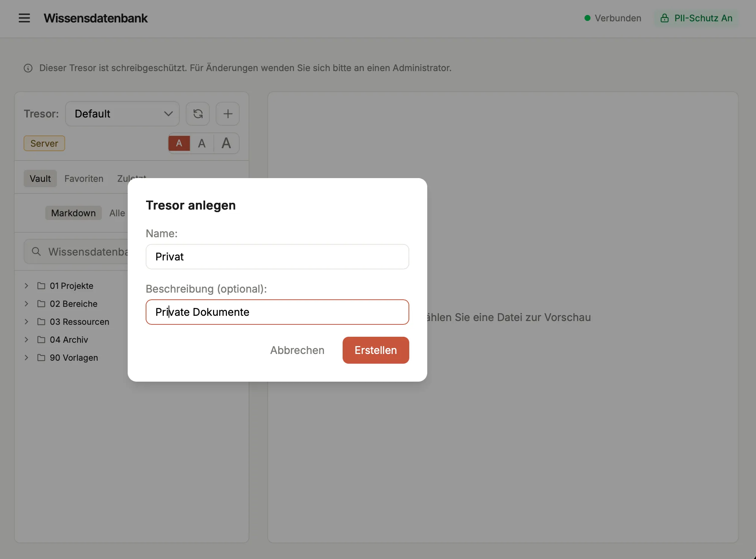Click the 02 Bereiche label

click(x=73, y=304)
